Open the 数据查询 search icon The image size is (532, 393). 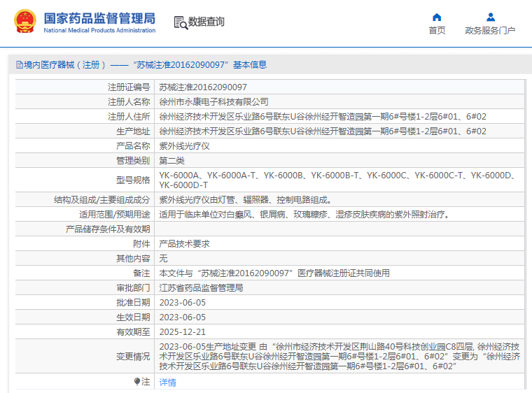181,22
